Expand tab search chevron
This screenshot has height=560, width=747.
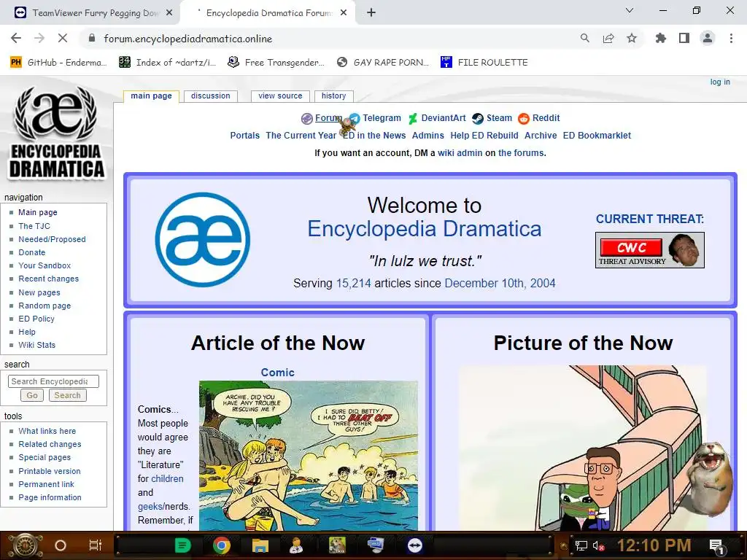point(630,10)
